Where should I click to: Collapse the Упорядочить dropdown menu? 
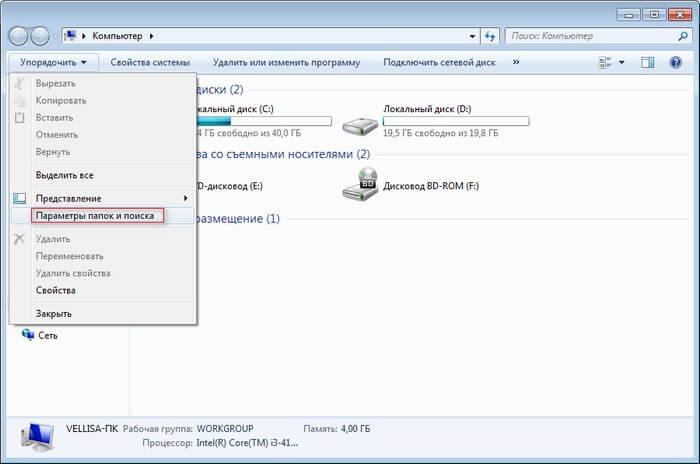[x=53, y=62]
